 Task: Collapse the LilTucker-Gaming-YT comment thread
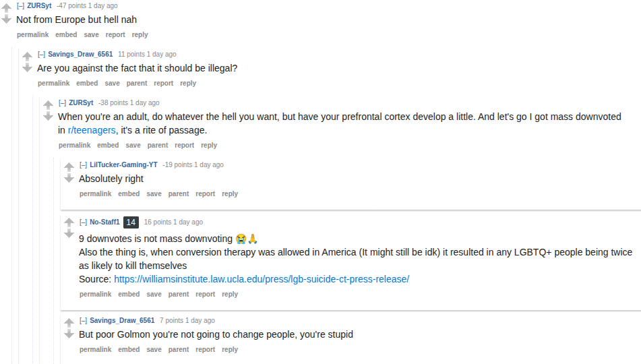point(83,165)
